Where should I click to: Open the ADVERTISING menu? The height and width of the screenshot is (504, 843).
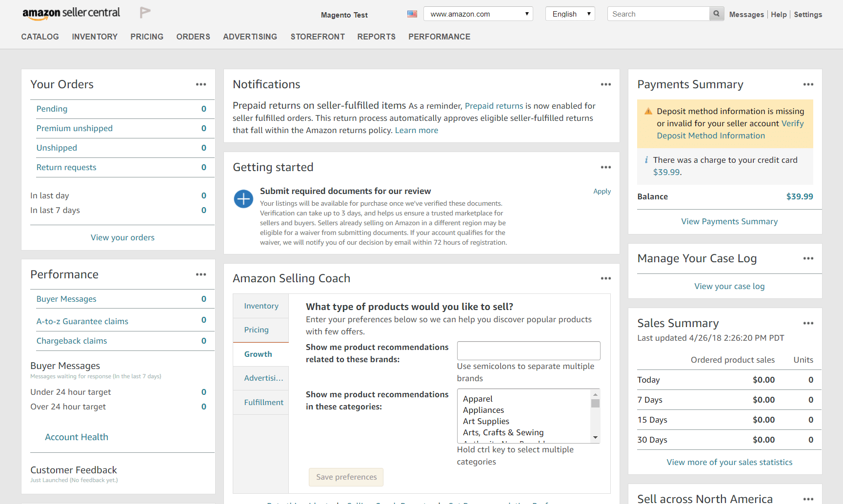click(x=250, y=37)
